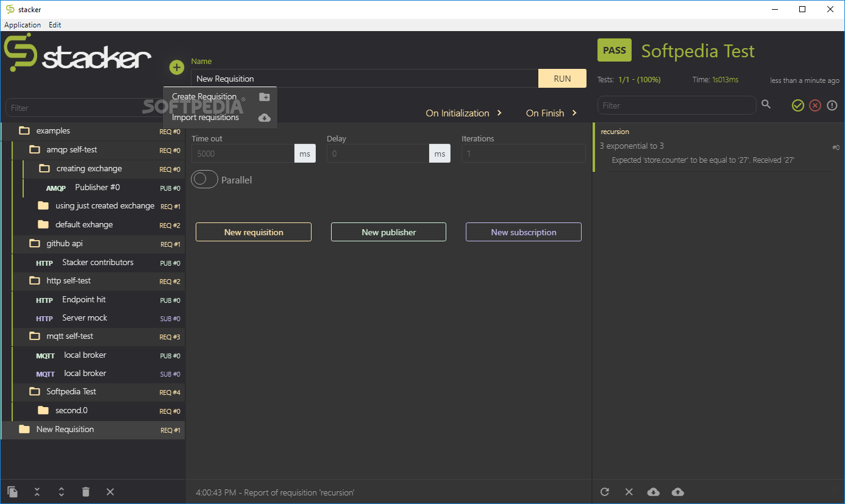The image size is (845, 504).
Task: Filter results by passed tests checkmark icon
Action: click(x=798, y=105)
